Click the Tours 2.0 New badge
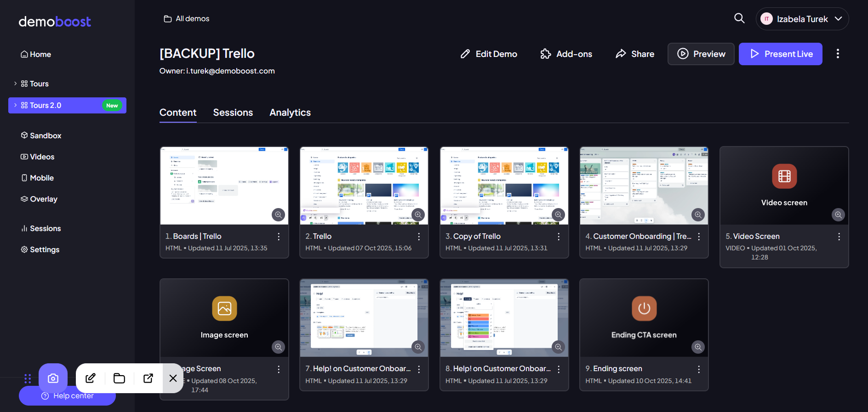This screenshot has width=868, height=412. coord(112,105)
